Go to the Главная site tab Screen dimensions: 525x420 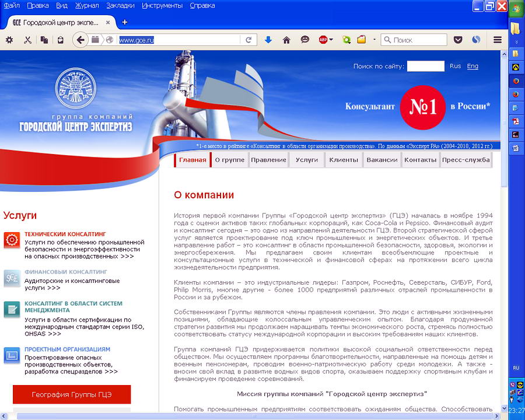[x=192, y=160]
